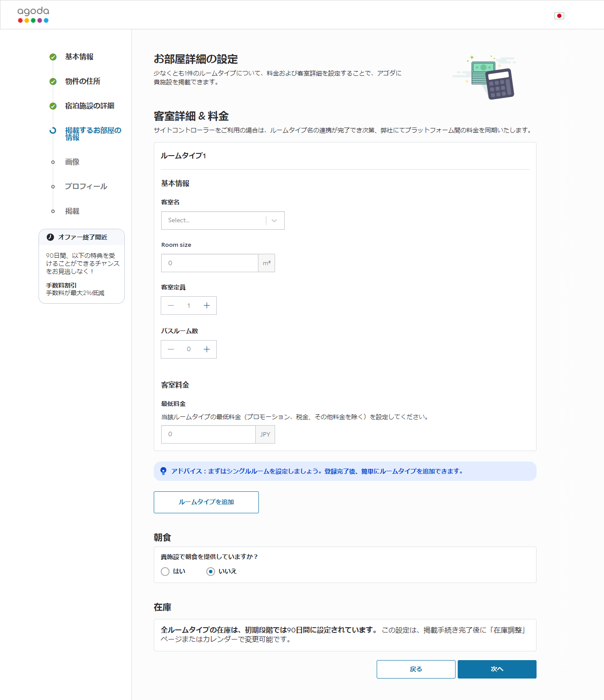Viewport: 604px width, 700px height.
Task: Click the Room size input field
Action: (x=210, y=263)
